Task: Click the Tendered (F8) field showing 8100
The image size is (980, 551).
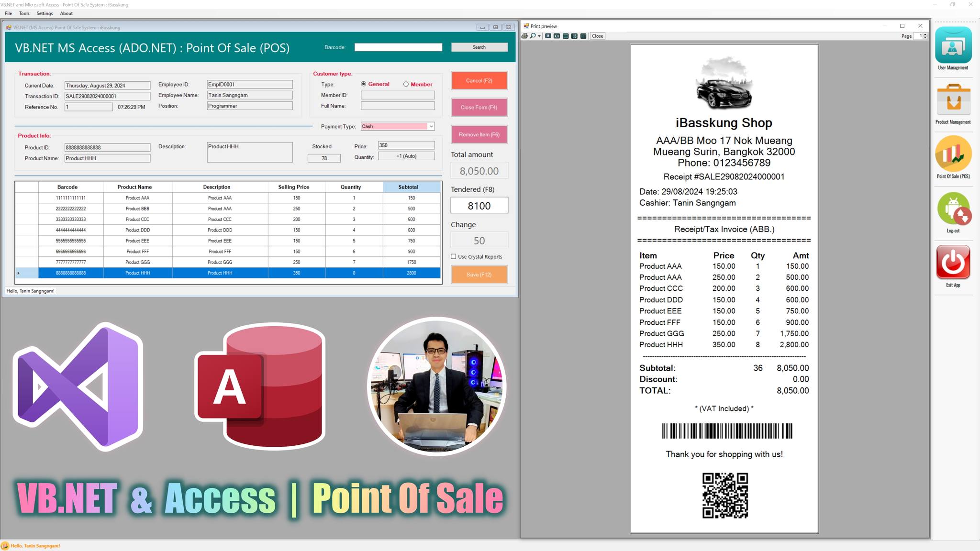Action: tap(479, 206)
